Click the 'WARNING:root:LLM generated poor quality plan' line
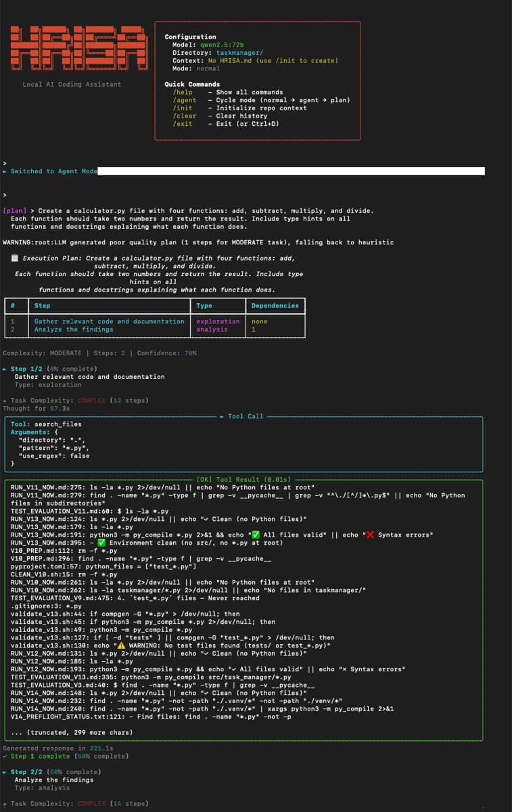512x812 pixels. coord(198,242)
